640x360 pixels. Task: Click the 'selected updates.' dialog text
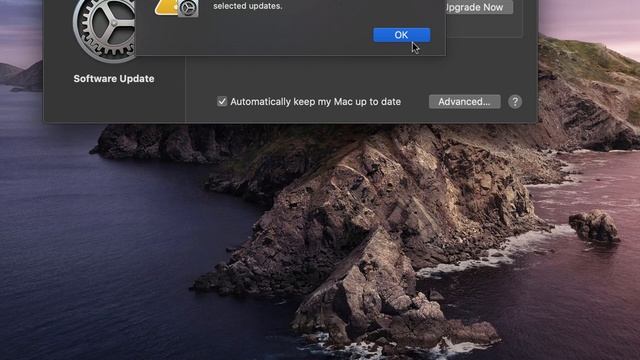tap(247, 6)
